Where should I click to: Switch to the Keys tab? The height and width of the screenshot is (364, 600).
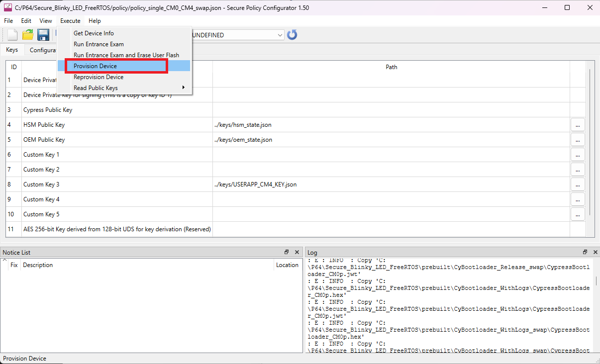(12, 50)
